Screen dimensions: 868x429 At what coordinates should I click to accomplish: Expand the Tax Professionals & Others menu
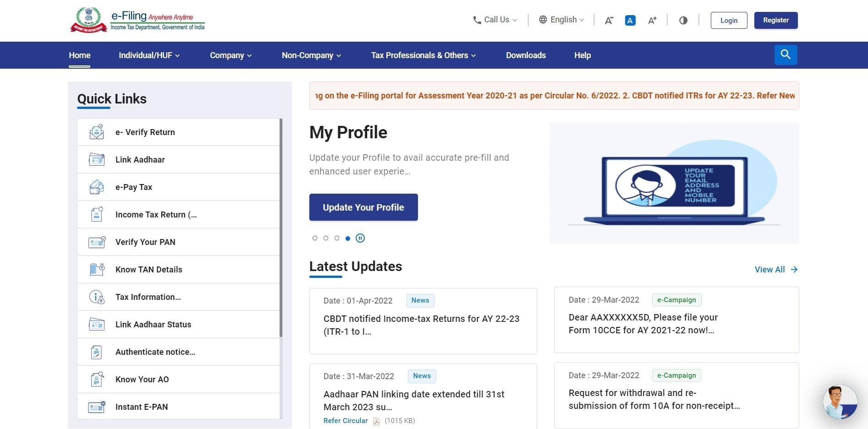coord(423,55)
